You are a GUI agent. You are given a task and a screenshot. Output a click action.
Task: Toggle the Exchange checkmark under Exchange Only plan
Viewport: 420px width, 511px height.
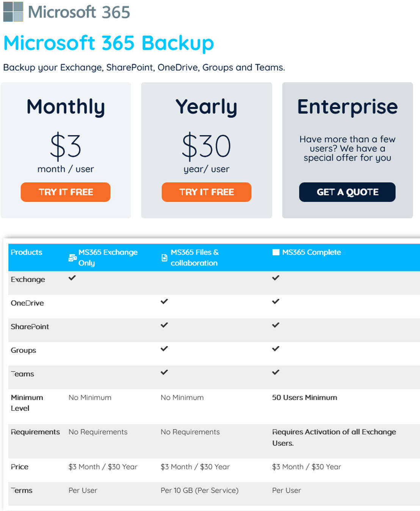click(x=72, y=278)
